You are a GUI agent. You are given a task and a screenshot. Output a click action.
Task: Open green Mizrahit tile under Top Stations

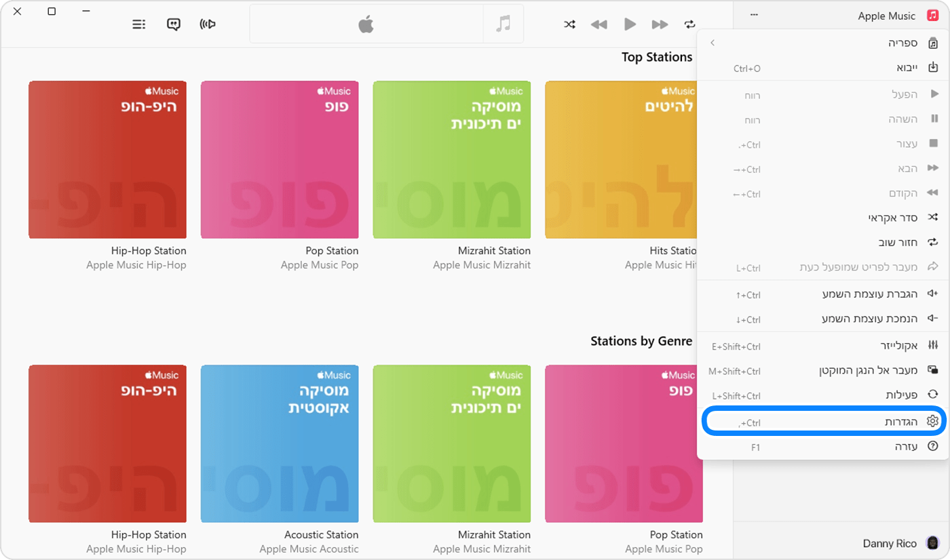pos(452,160)
